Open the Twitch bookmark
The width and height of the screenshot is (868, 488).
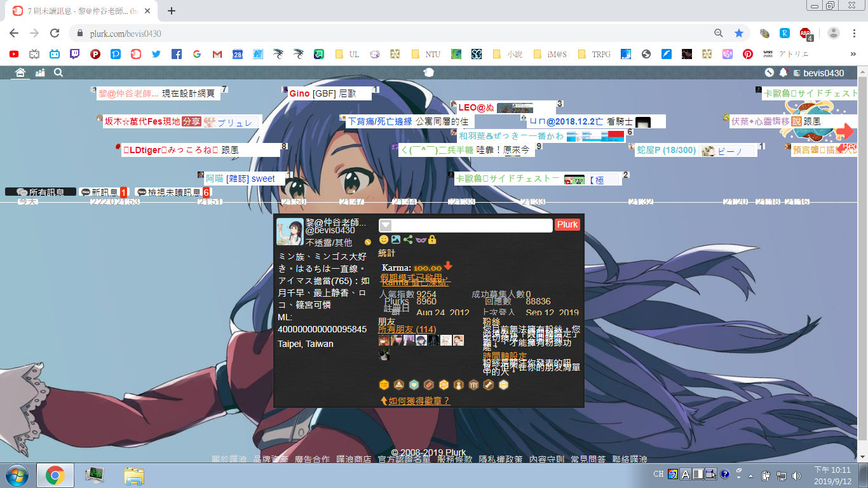coord(75,55)
